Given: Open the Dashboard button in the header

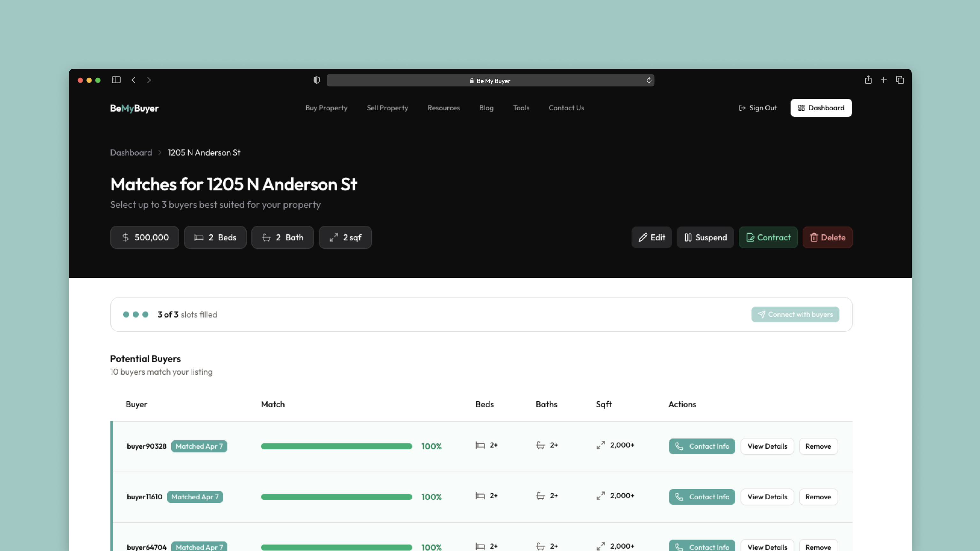Looking at the screenshot, I should [821, 108].
